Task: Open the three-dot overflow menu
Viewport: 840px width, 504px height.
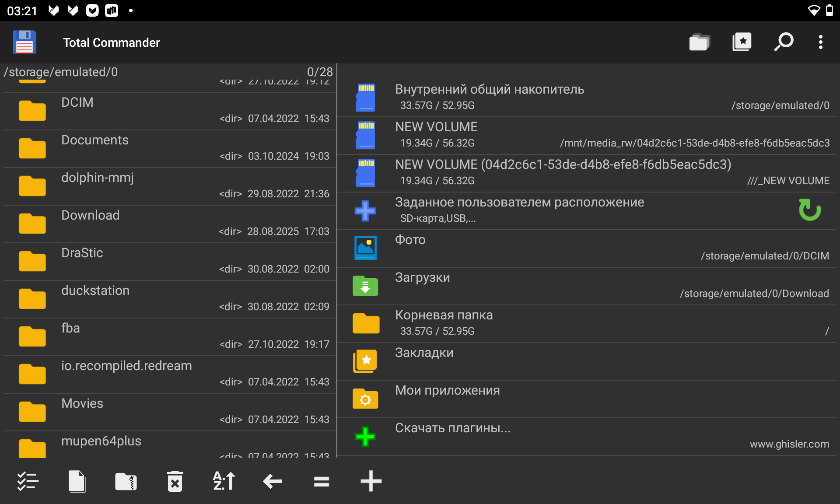Action: [x=820, y=42]
